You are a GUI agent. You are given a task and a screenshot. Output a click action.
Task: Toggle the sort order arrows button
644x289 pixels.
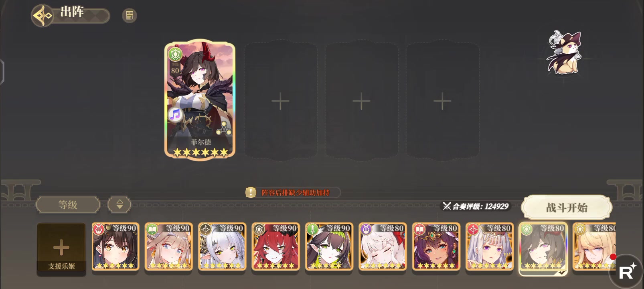point(119,204)
